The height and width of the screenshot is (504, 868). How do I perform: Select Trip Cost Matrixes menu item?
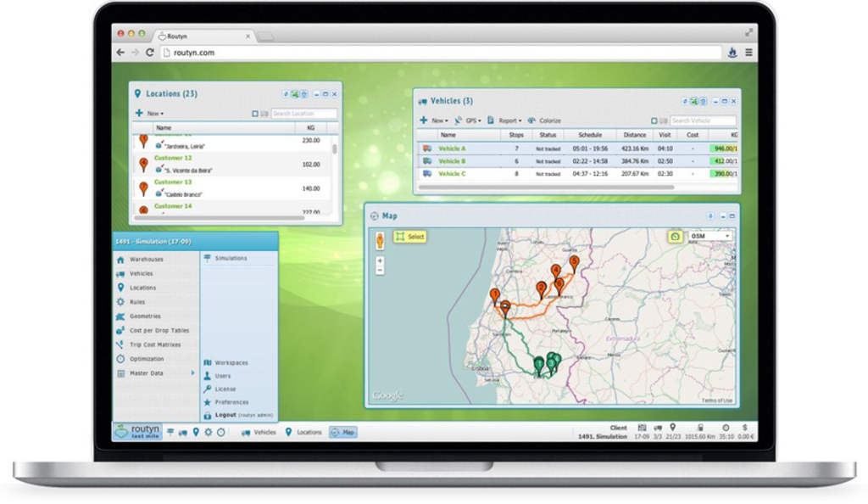(149, 344)
